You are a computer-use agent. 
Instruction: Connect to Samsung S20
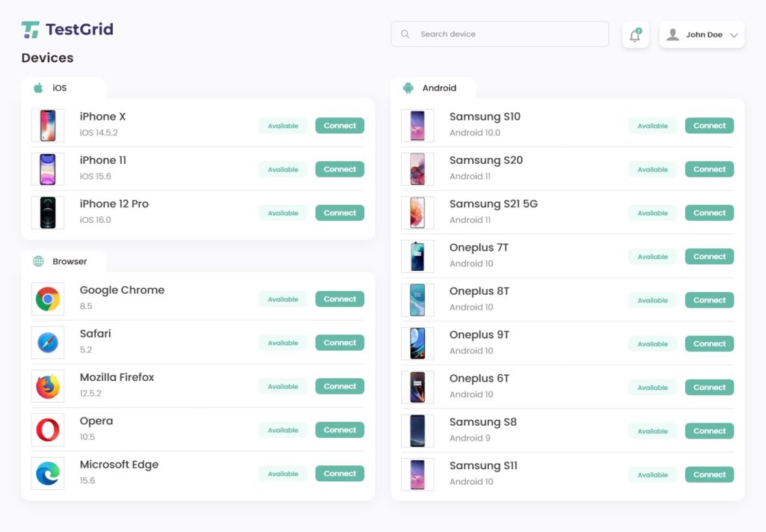click(x=709, y=169)
